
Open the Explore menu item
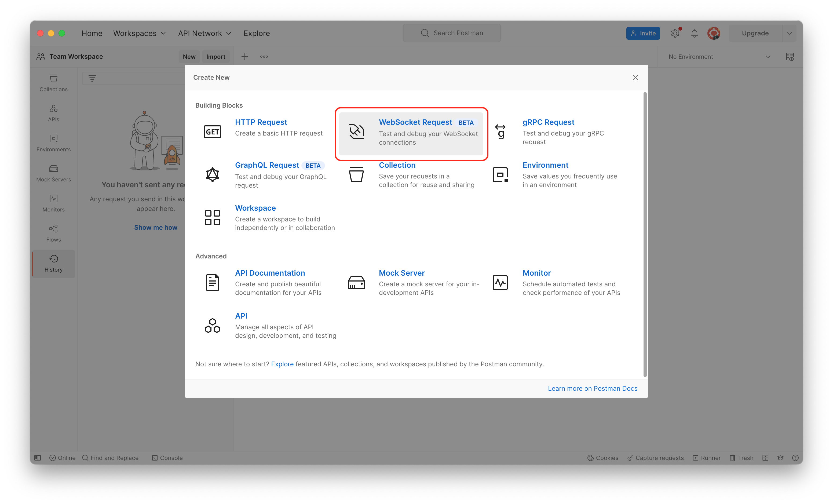[x=257, y=33]
